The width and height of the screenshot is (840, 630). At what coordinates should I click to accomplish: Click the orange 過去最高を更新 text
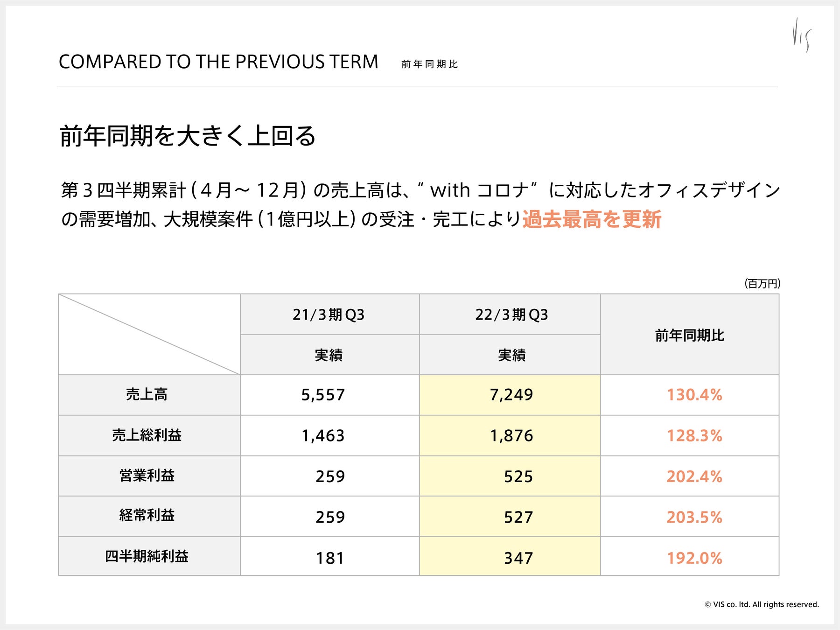click(591, 219)
